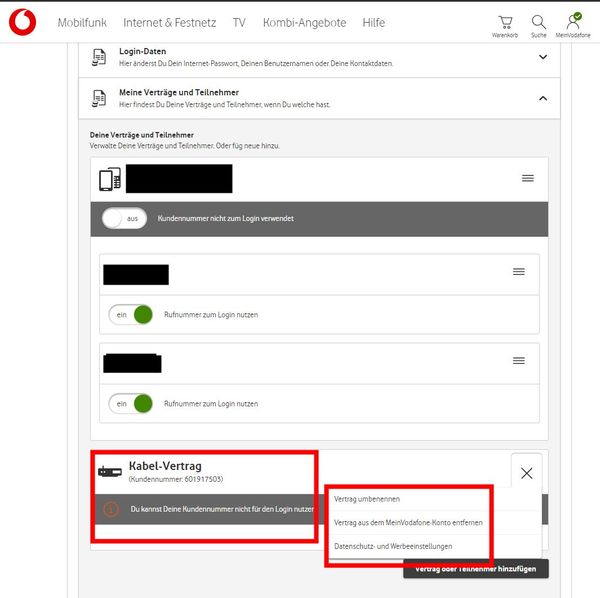Toggle second Rufnummer zum Login nutzen switch
Image resolution: width=600 pixels, height=598 pixels.
(131, 403)
